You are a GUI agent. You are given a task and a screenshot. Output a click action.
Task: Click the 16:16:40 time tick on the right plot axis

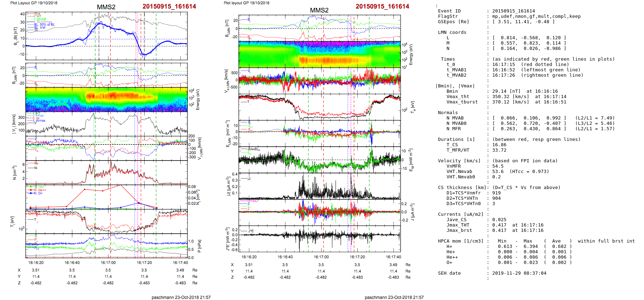pyautogui.click(x=285, y=257)
